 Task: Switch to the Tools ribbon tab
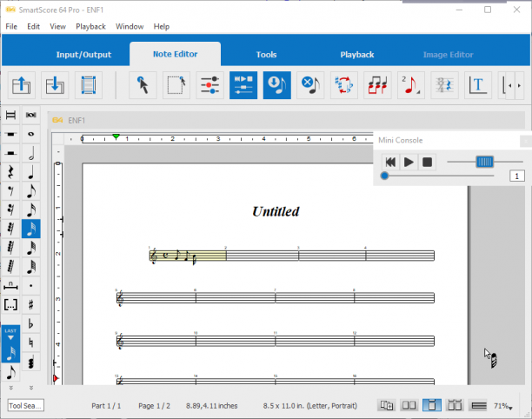coord(266,55)
